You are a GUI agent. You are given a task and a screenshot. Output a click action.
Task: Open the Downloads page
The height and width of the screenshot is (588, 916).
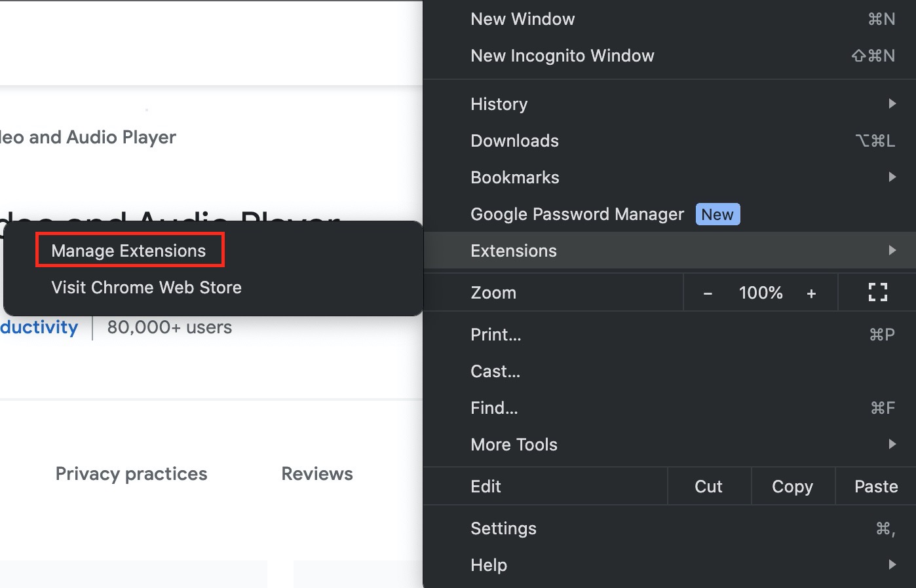[670, 141]
